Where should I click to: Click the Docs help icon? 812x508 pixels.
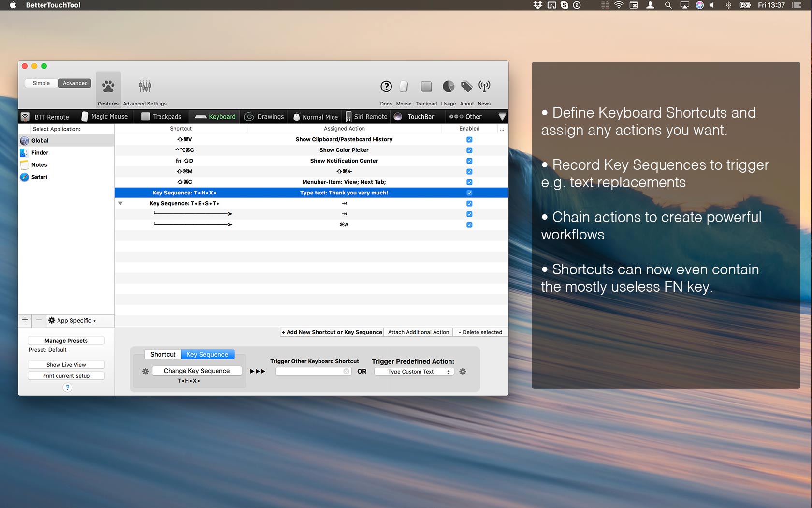[386, 87]
